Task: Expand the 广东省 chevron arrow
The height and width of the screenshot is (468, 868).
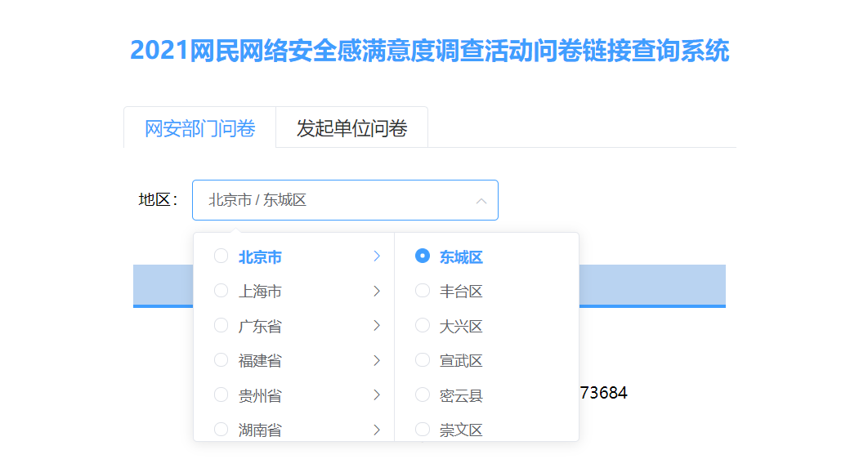Action: tap(377, 326)
